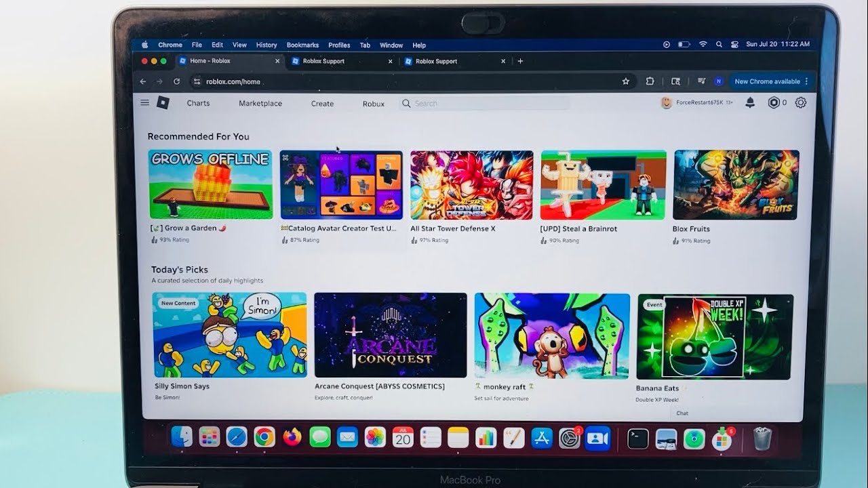This screenshot has height=488, width=868.
Task: Open the Chrome three-dot options menu
Action: [x=806, y=81]
